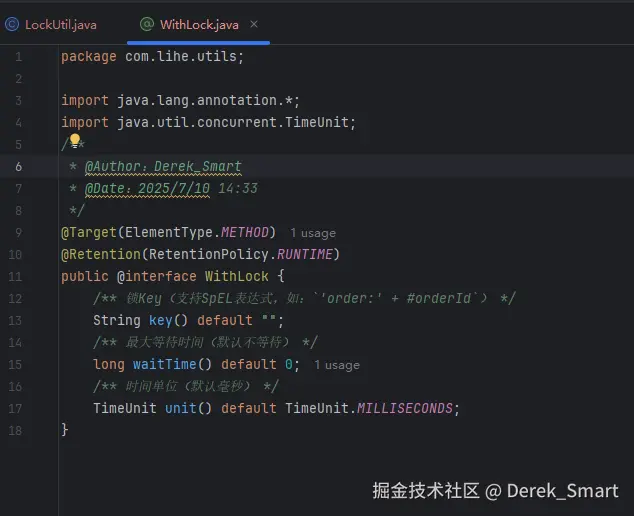
Task: Click 'ElementType' on line 9
Action: tap(169, 233)
